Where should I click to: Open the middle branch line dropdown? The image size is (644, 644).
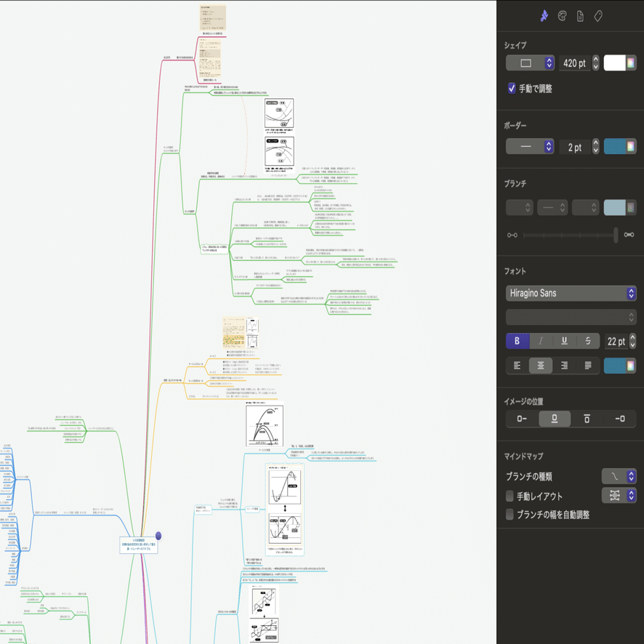pyautogui.click(x=552, y=207)
